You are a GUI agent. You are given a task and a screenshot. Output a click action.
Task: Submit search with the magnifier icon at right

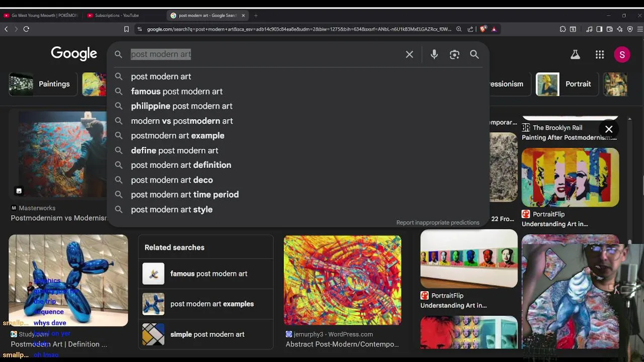click(474, 54)
